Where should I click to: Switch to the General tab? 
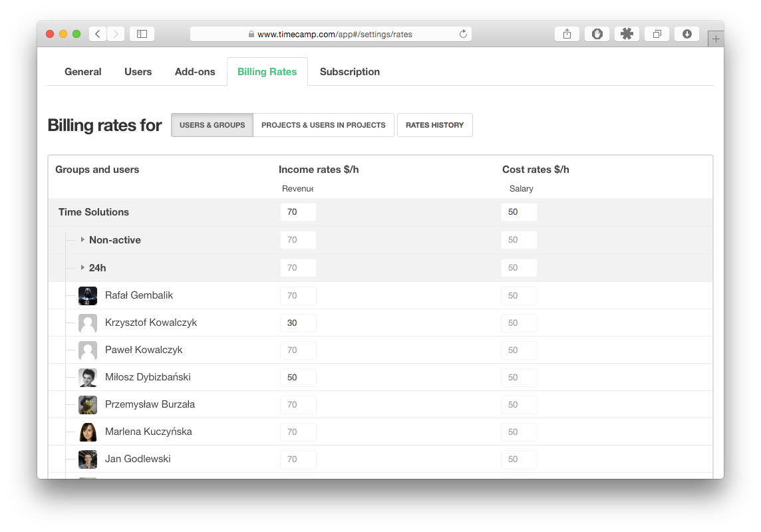(x=83, y=72)
